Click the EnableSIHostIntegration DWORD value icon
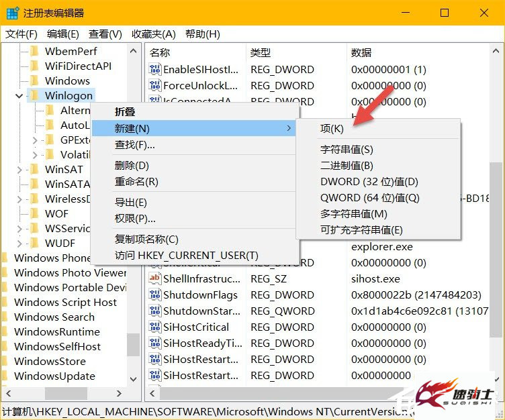The width and height of the screenshot is (505, 420). 154,70
